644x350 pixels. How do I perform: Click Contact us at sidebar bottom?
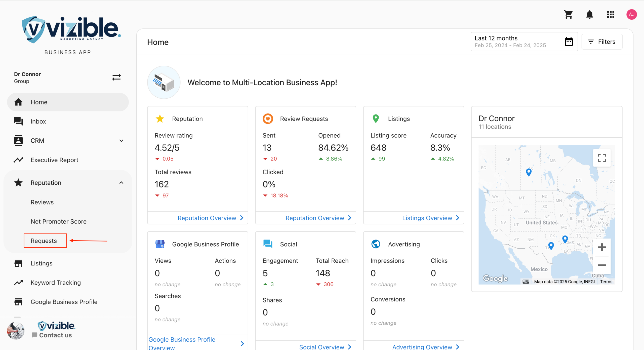55,335
